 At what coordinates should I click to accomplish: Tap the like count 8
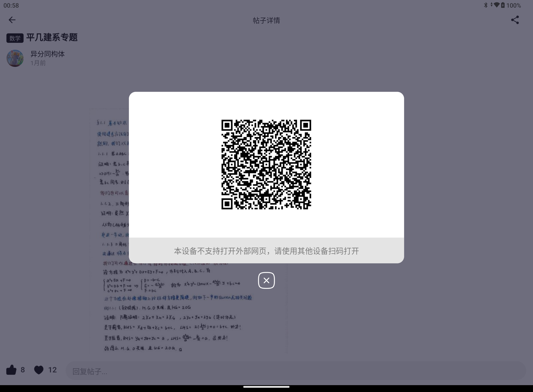coord(23,370)
